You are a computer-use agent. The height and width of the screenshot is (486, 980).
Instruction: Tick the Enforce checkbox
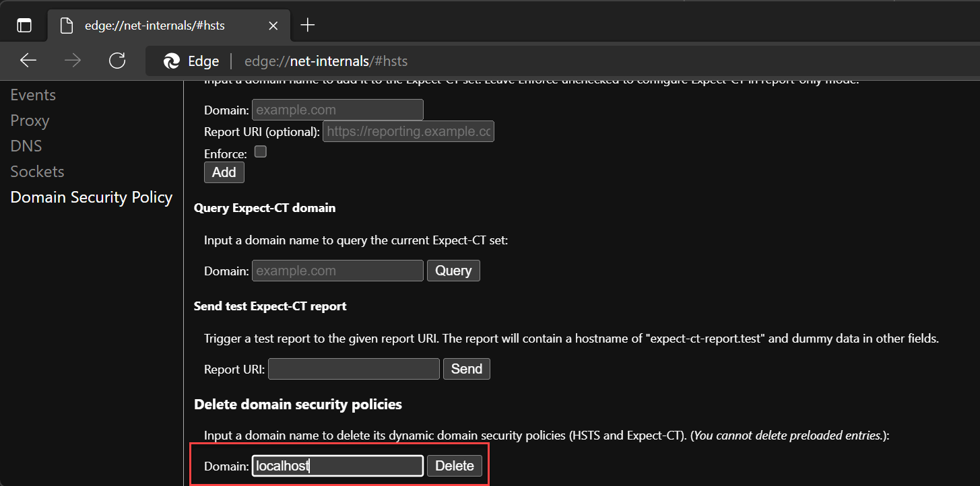coord(261,151)
